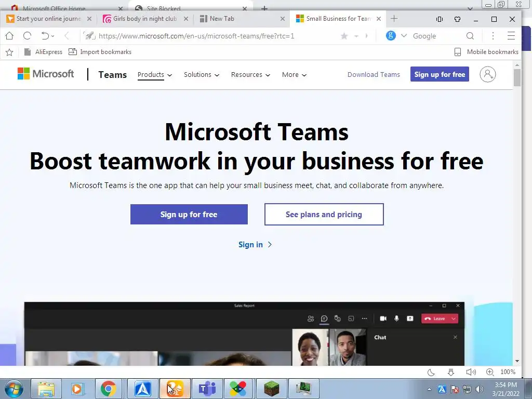Screen dimensions: 532x399
Task: Open Microsoft Teams taskbar icon
Action: (x=207, y=389)
